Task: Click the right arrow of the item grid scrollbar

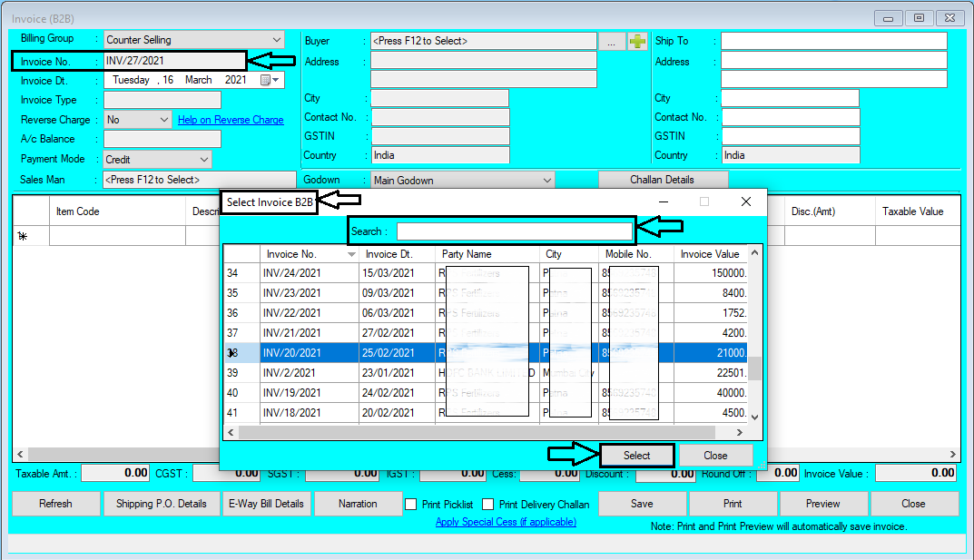Action: pyautogui.click(x=953, y=454)
